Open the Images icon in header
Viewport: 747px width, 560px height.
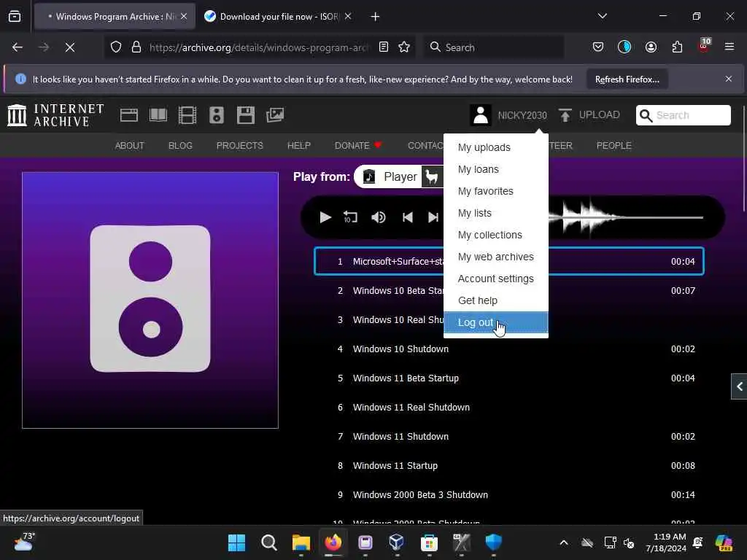275,115
